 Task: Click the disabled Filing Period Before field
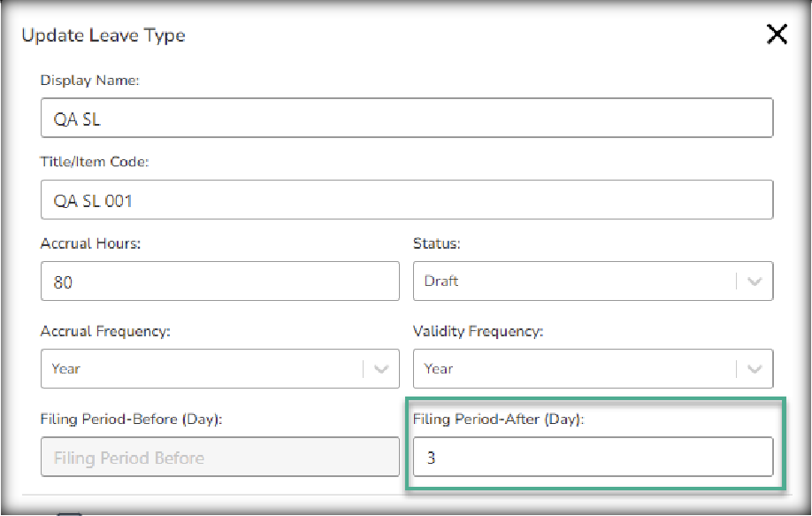click(219, 458)
